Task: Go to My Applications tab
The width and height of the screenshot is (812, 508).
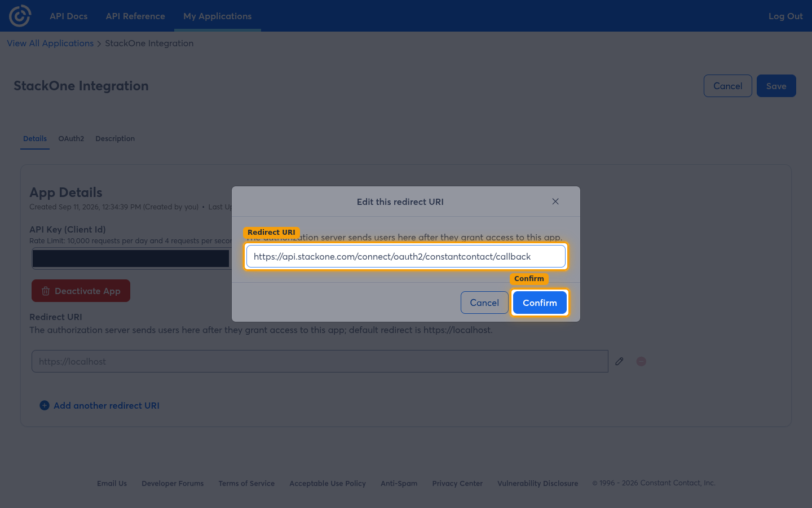Action: [218, 16]
